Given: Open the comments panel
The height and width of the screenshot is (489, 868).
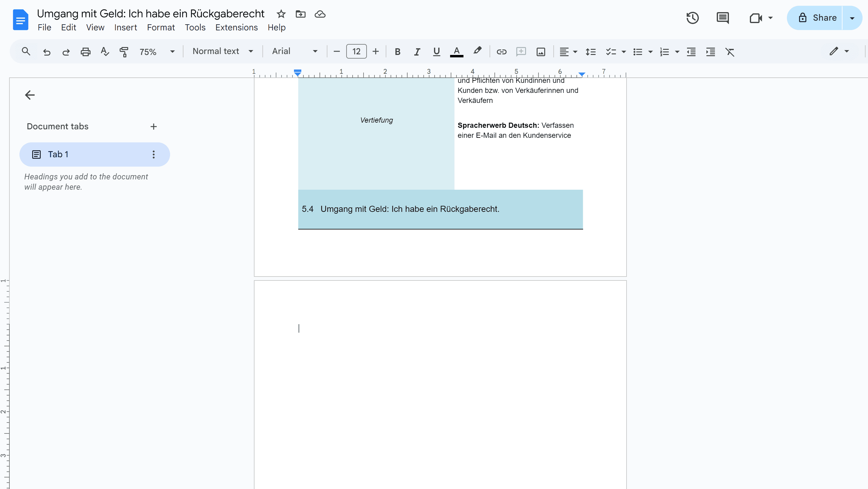Looking at the screenshot, I should (723, 18).
